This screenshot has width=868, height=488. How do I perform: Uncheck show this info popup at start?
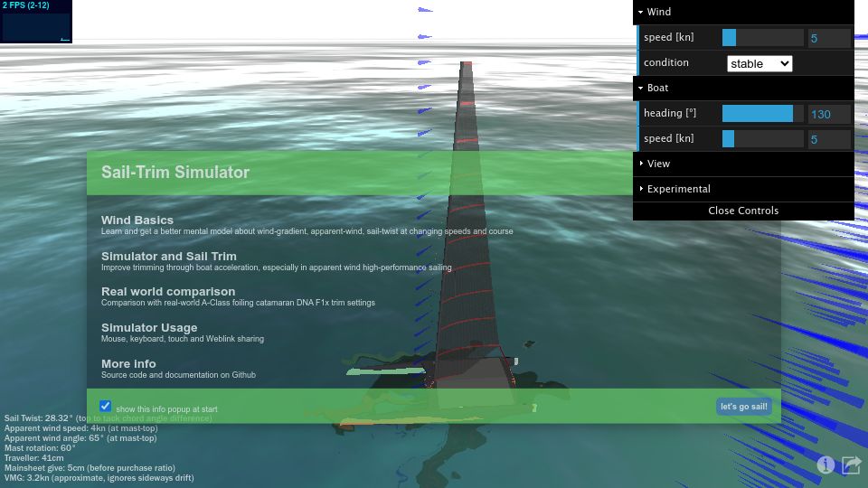[x=105, y=406]
